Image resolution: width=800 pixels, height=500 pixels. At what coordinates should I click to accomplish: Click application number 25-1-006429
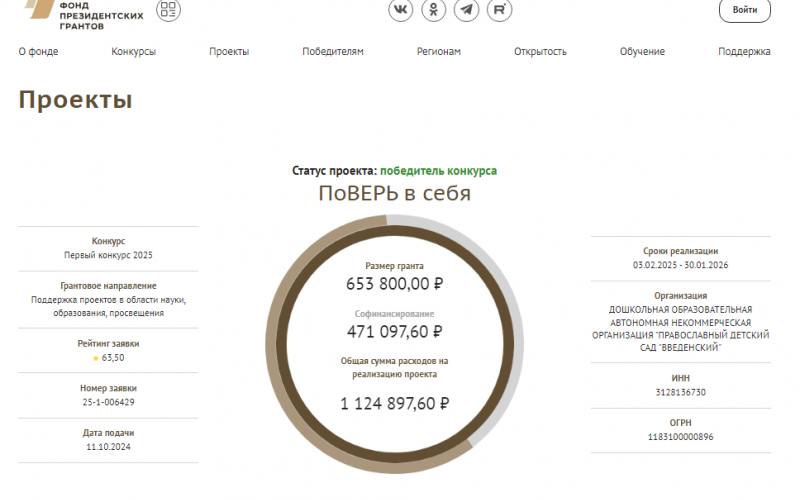click(x=108, y=402)
